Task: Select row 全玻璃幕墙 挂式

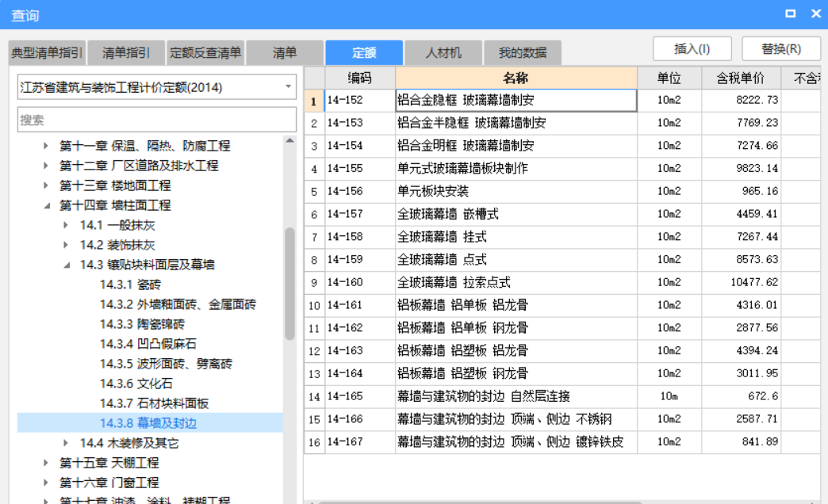Action: pos(516,237)
